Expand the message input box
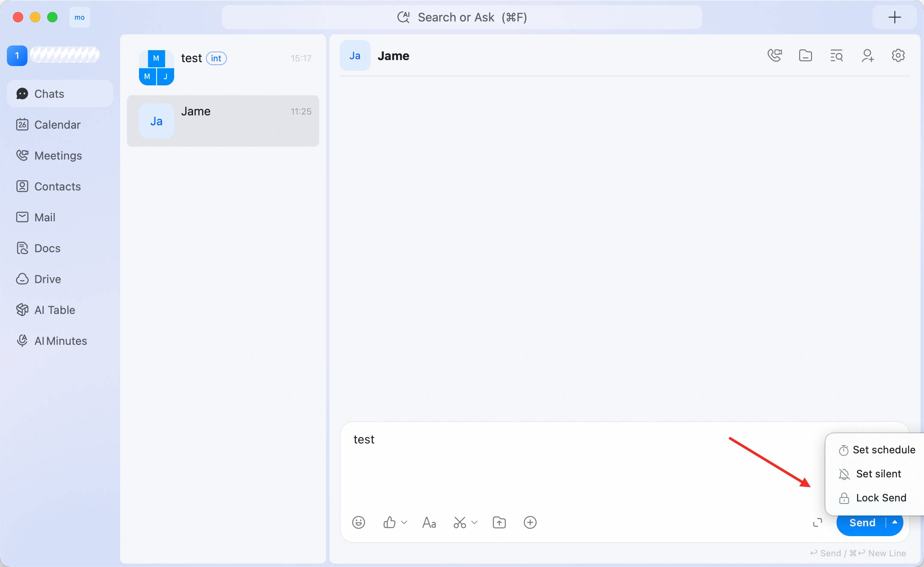The width and height of the screenshot is (924, 567). pos(818,522)
